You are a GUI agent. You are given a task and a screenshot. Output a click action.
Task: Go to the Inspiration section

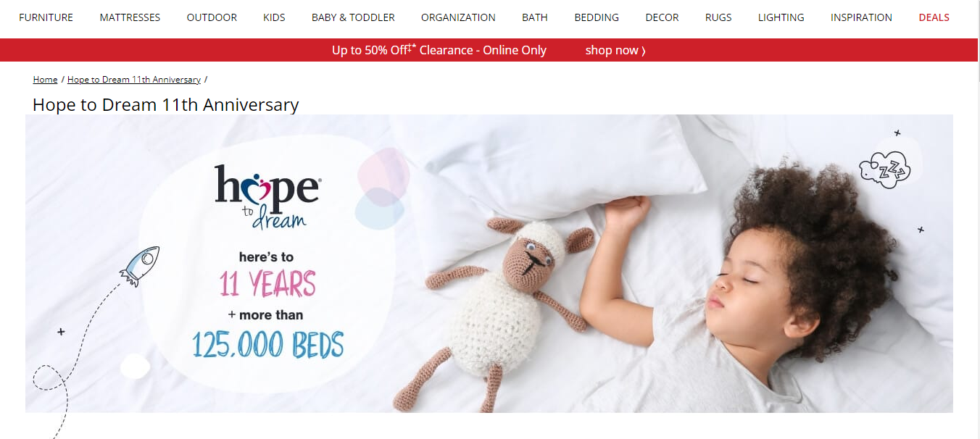861,17
